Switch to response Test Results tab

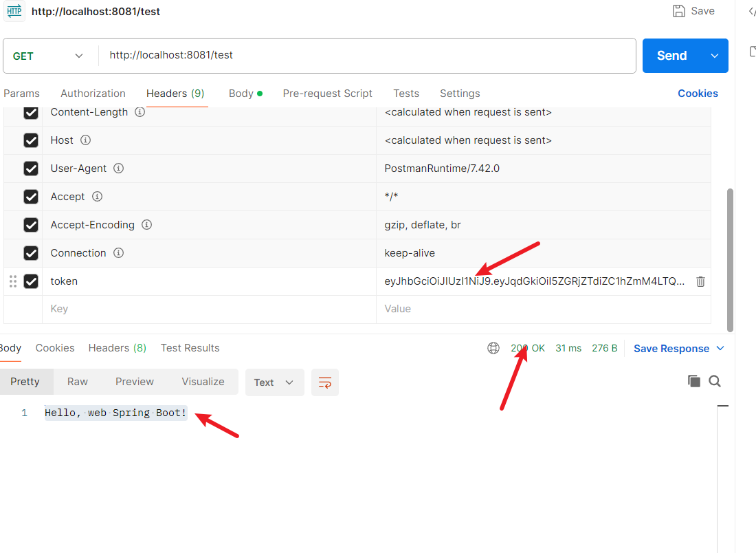[190, 348]
